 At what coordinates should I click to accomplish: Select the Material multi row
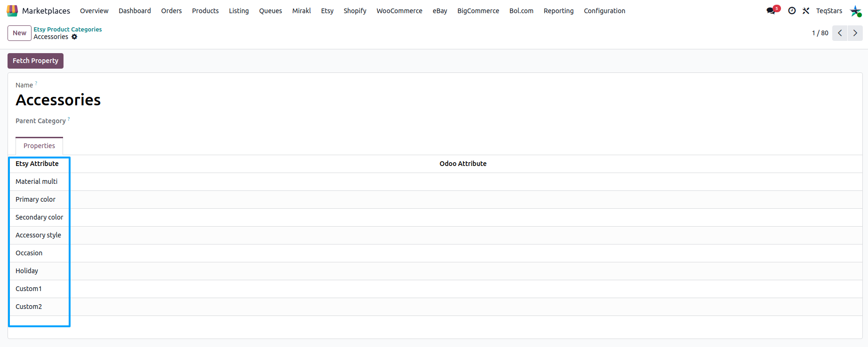[x=435, y=181]
